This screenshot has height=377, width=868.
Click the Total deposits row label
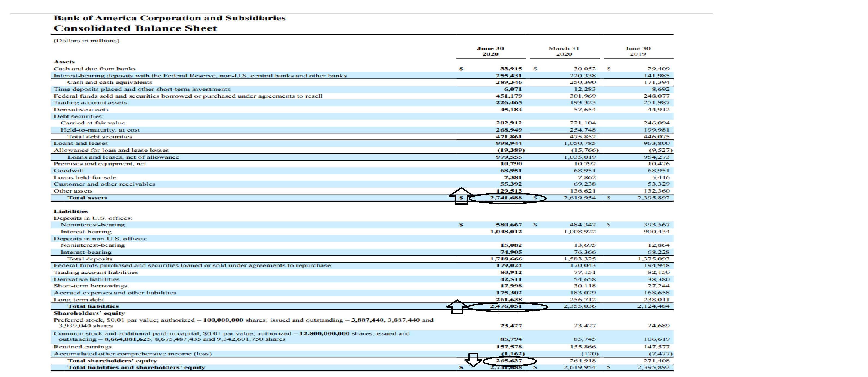coord(90,259)
